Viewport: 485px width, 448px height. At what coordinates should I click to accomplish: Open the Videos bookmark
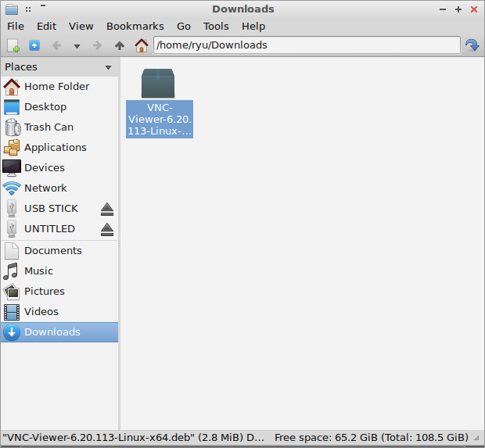coord(59,312)
